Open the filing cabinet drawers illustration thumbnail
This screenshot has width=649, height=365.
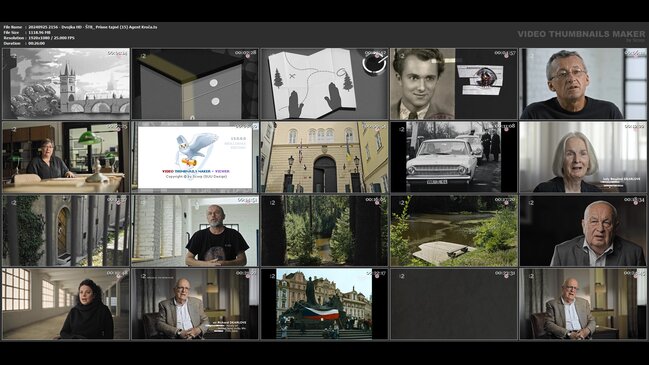pyautogui.click(x=195, y=84)
